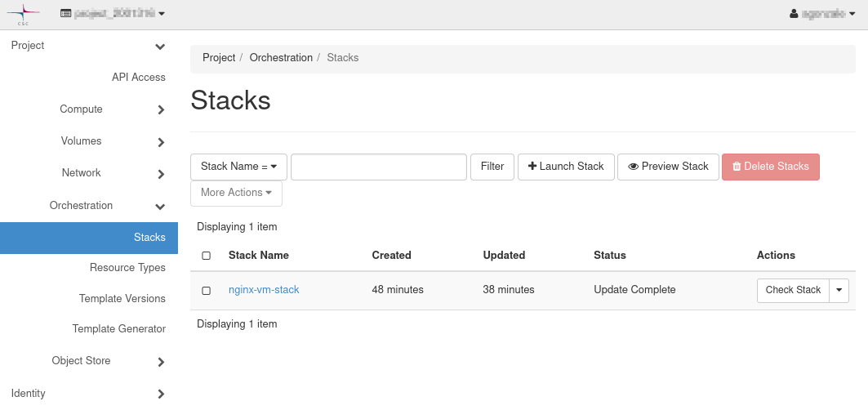Click the filter text input field

[x=378, y=167]
